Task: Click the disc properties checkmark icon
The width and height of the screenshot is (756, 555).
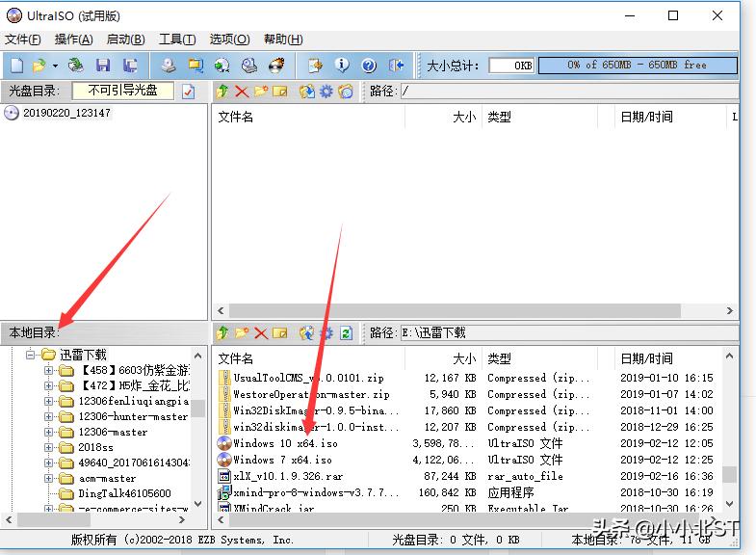Action: point(188,92)
